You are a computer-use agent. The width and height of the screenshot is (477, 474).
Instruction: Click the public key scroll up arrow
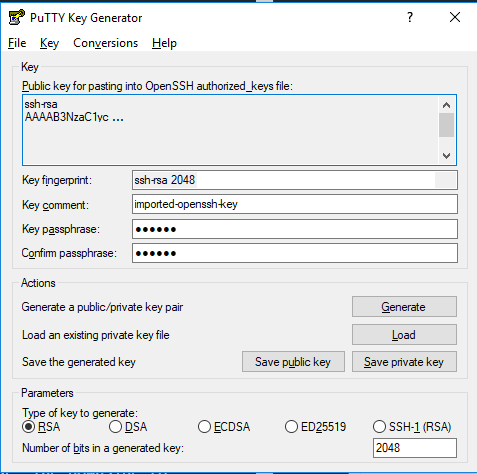[x=446, y=106]
